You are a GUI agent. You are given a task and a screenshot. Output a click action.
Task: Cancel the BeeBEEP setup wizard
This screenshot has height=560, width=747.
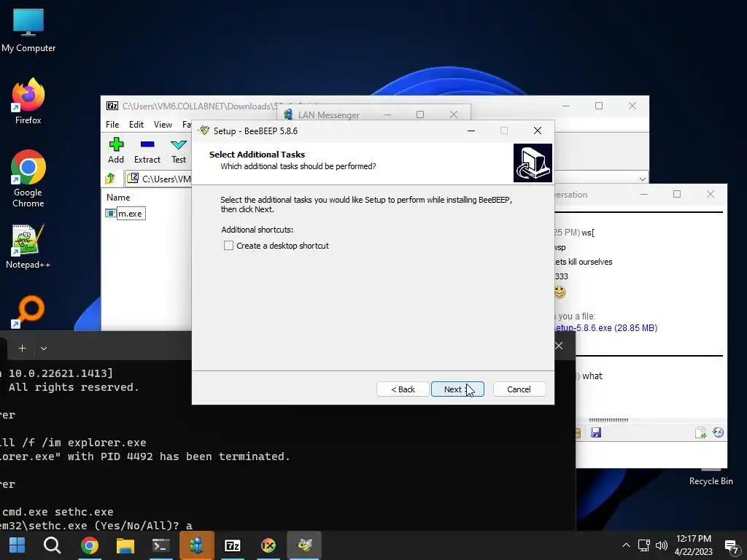[519, 389]
